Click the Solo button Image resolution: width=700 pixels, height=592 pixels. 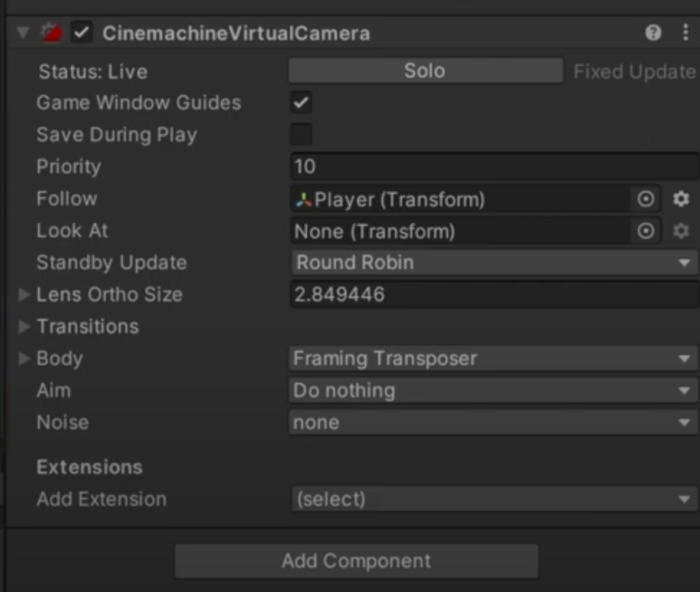pyautogui.click(x=425, y=70)
